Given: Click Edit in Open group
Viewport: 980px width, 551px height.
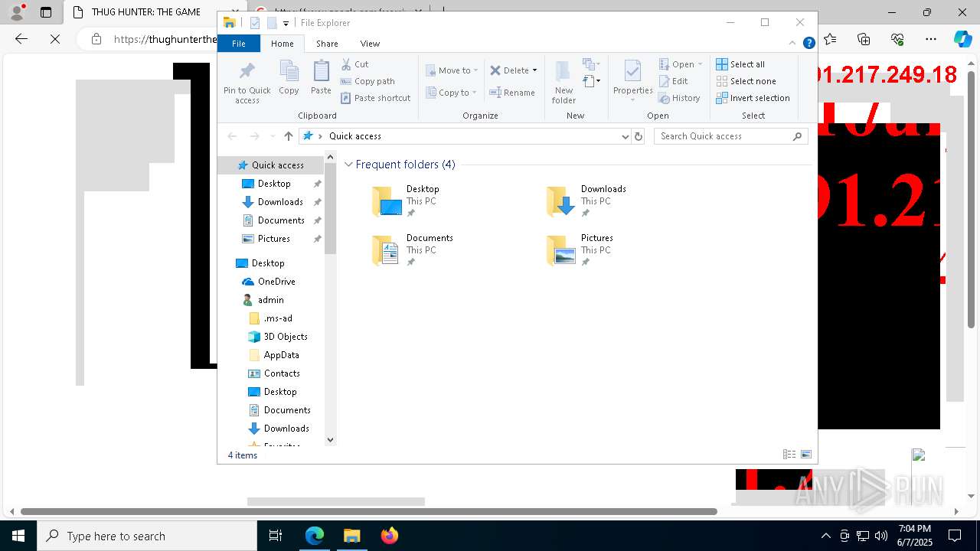Looking at the screenshot, I should [673, 81].
